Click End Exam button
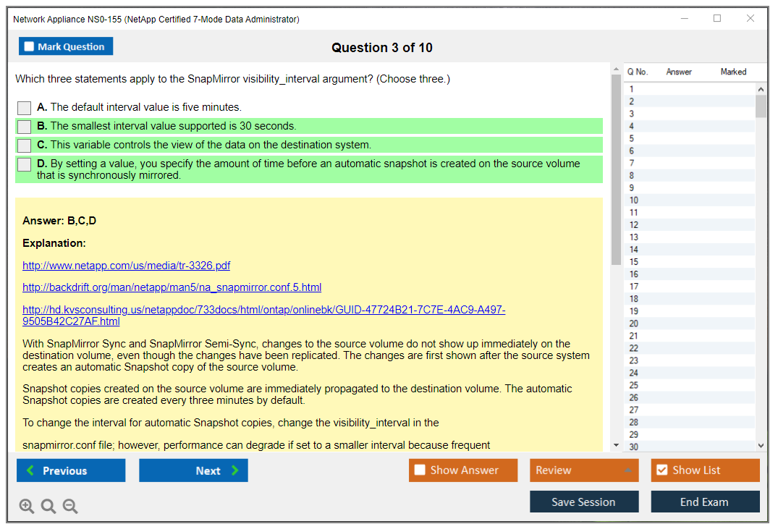This screenshot has height=532, width=778. click(x=705, y=502)
